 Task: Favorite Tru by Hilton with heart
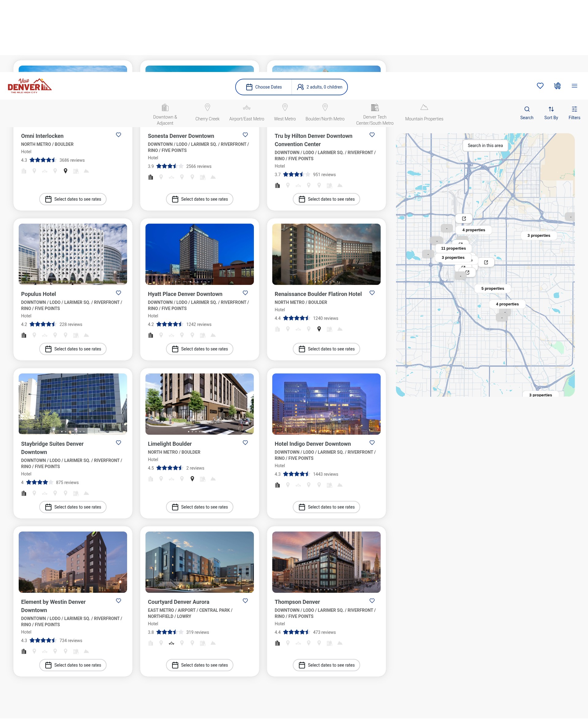click(372, 135)
